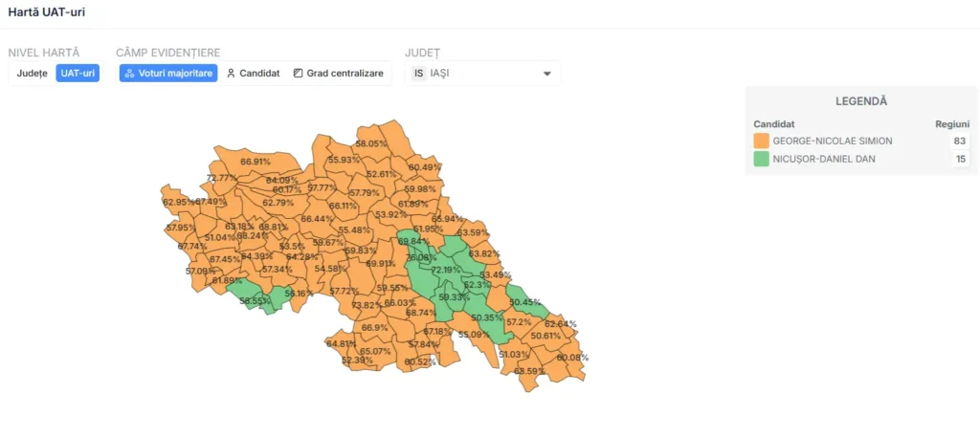The image size is (980, 437).
Task: Highlight by Voturi majoritare
Action: pos(168,73)
